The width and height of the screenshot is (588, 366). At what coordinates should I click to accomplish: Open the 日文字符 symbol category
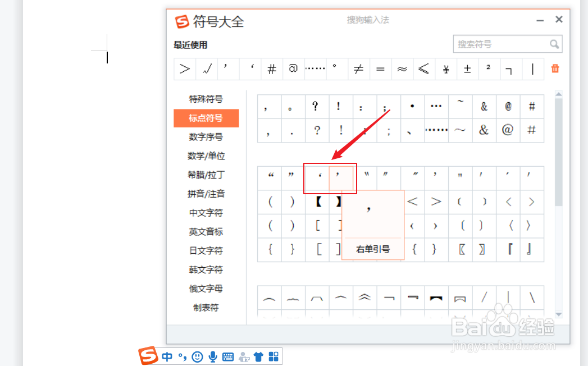click(206, 250)
